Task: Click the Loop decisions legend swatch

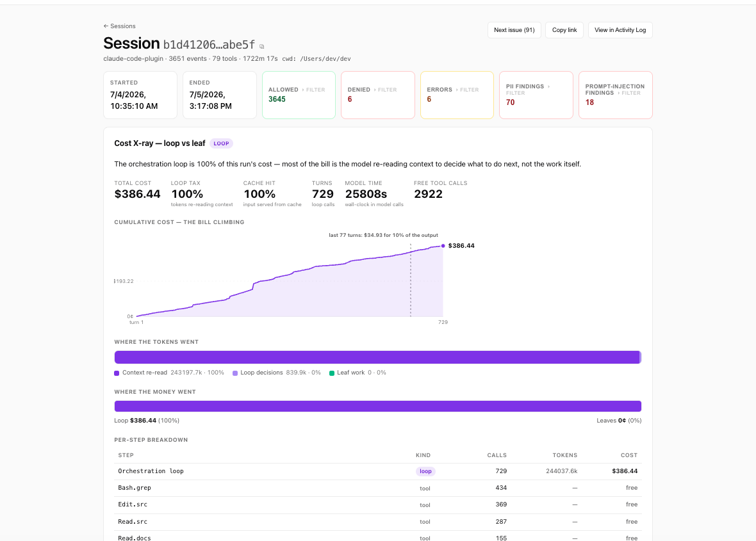Action: click(x=234, y=373)
